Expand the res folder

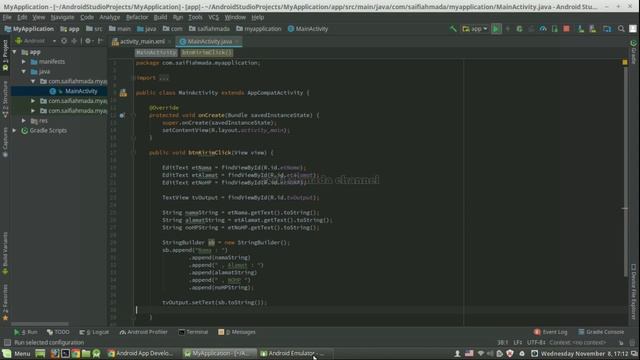pos(24,121)
